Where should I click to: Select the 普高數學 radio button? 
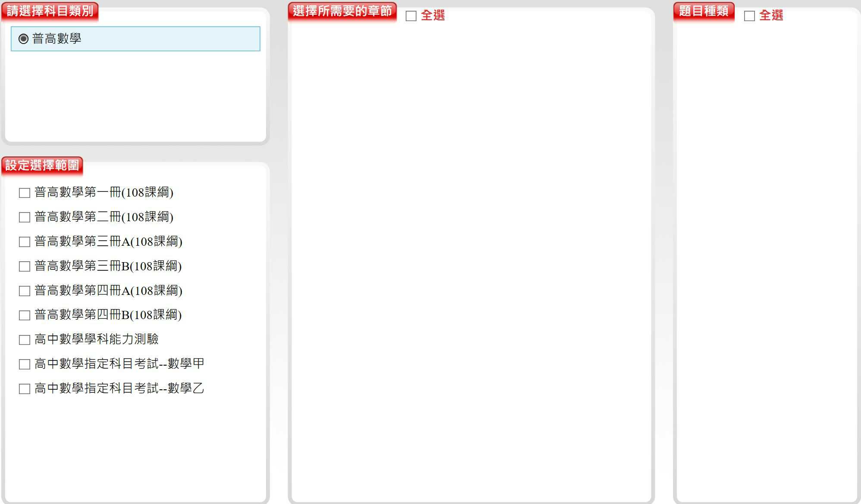[x=24, y=39]
